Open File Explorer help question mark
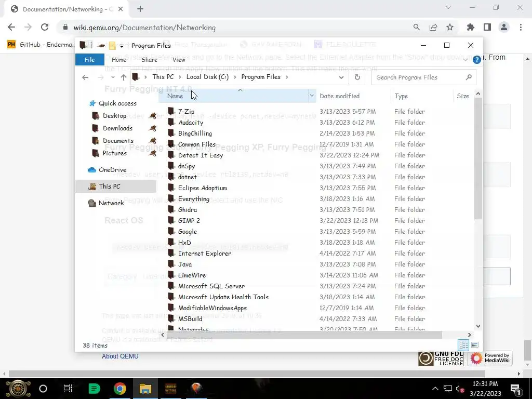 tap(476, 60)
